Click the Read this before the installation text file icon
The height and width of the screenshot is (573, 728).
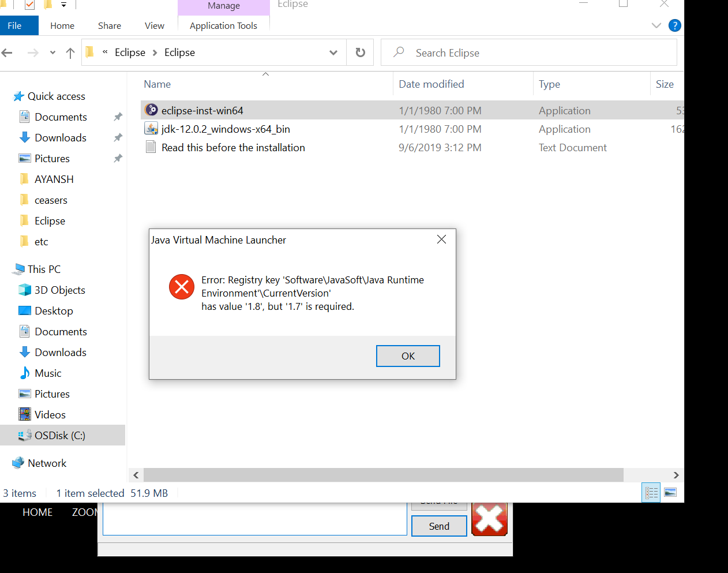(x=151, y=147)
